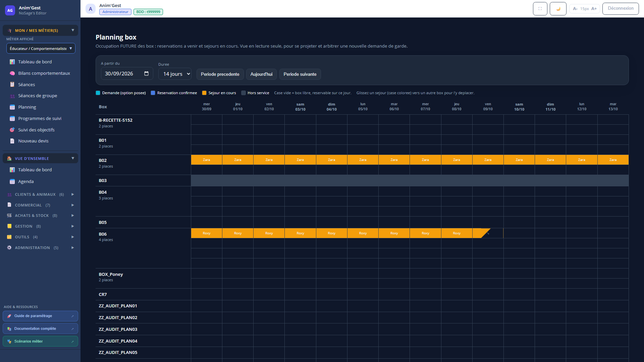
Task: Open Séances de groupe icon
Action: point(12,96)
